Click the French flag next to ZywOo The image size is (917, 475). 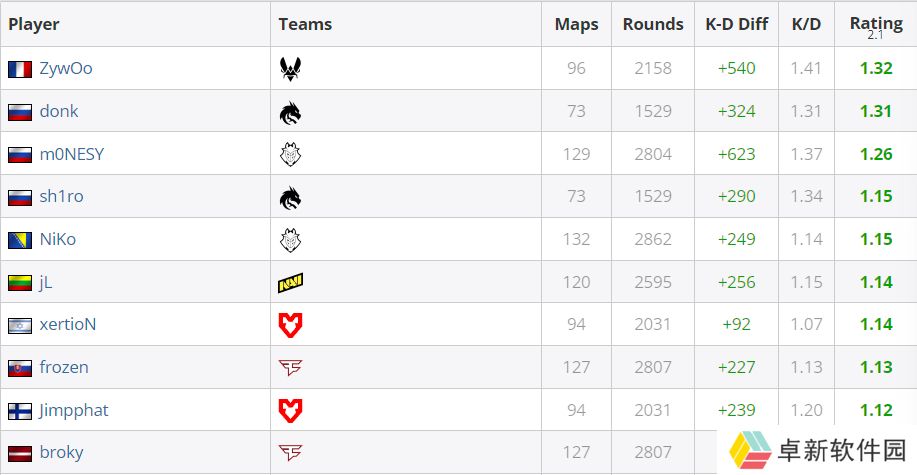pos(20,70)
